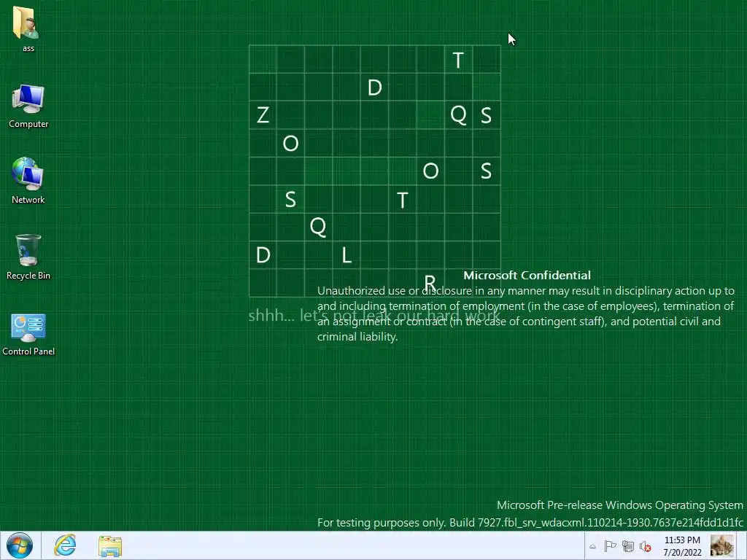
Task: Click the 'criminal liability.' text line
Action: pyautogui.click(x=357, y=337)
